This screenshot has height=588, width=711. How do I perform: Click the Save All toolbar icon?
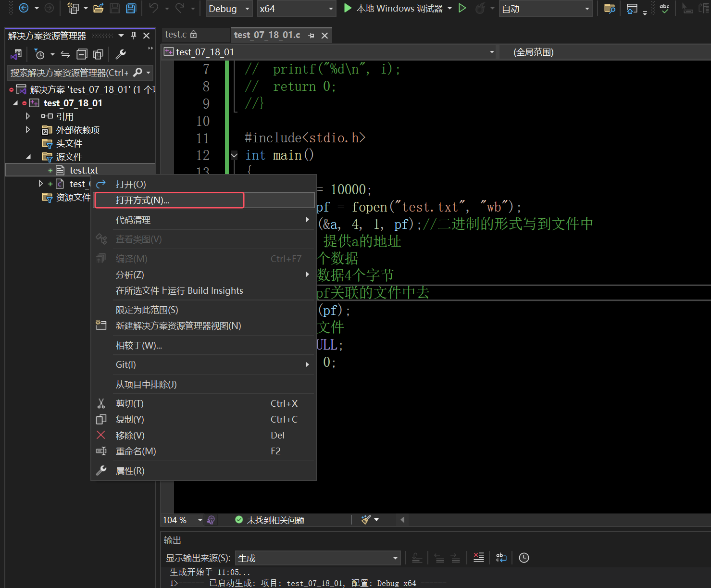click(x=131, y=8)
